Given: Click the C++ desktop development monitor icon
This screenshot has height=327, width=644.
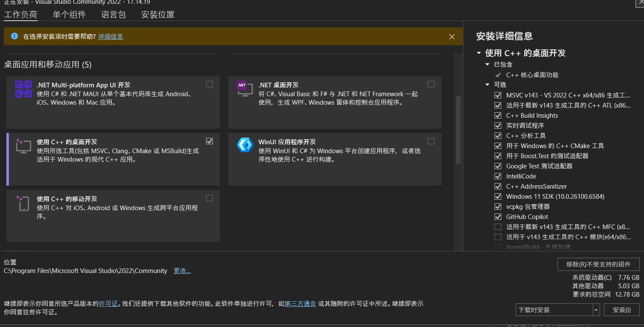Looking at the screenshot, I should click(x=23, y=146).
